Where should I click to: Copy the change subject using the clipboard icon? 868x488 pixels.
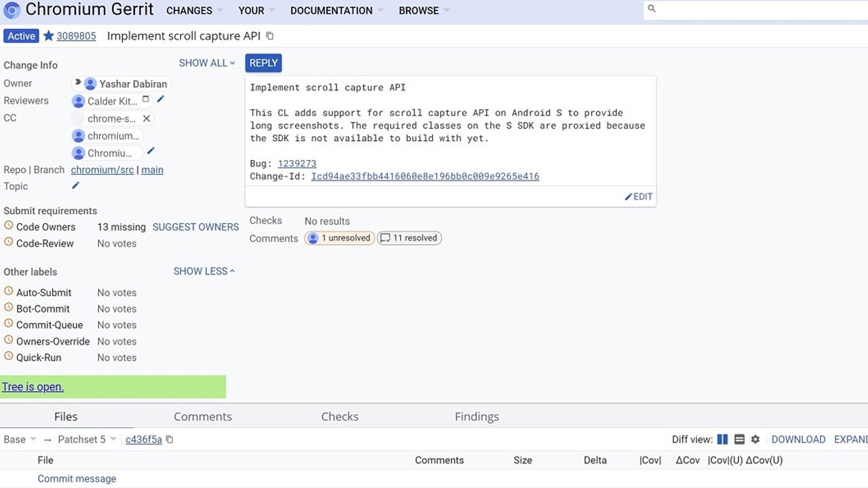[270, 36]
